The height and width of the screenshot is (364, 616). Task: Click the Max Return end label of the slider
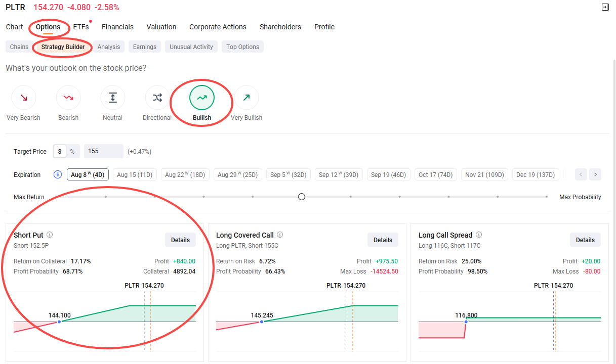[x=29, y=197]
